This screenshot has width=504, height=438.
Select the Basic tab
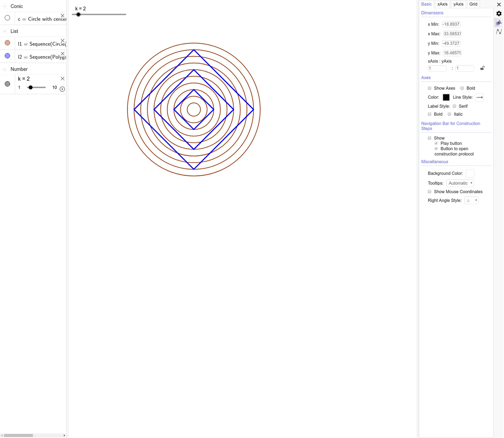[x=427, y=4]
